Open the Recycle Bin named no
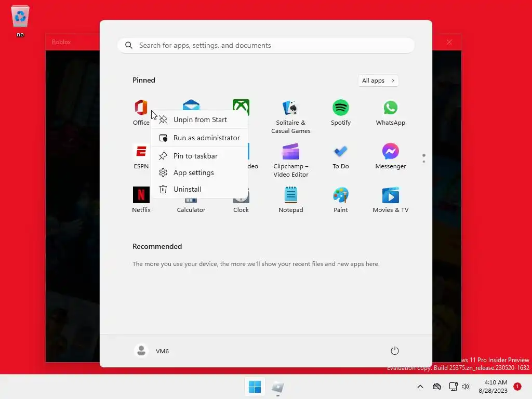 tap(20, 21)
